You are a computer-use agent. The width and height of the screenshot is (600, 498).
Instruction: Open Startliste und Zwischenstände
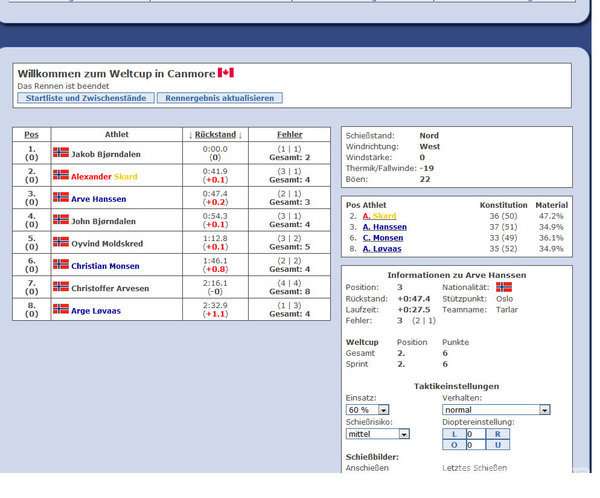click(86, 98)
